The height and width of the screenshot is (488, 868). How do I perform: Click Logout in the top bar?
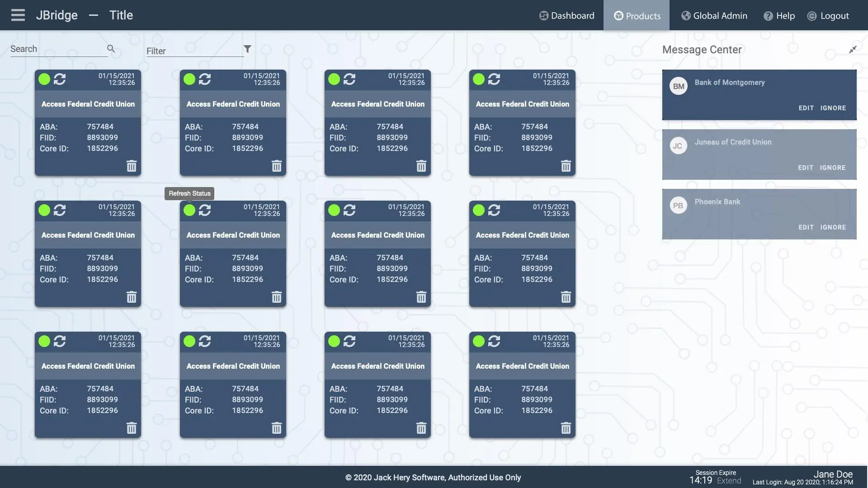coord(828,15)
